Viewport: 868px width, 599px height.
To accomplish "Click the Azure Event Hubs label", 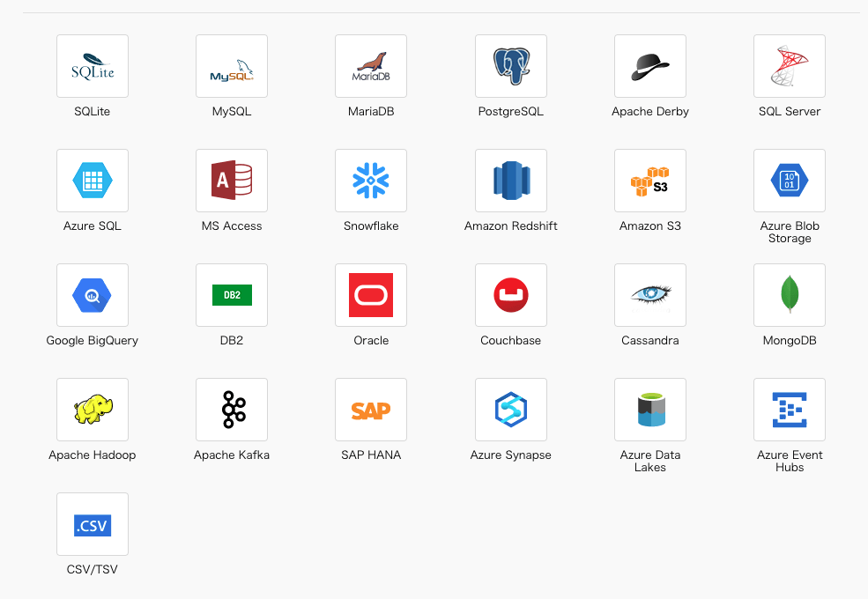I will tap(790, 462).
